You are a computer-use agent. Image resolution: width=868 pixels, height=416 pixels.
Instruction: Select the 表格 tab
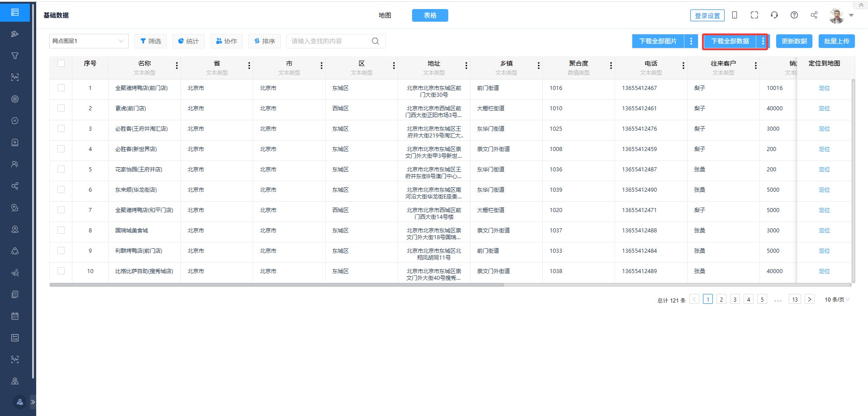pyautogui.click(x=430, y=15)
